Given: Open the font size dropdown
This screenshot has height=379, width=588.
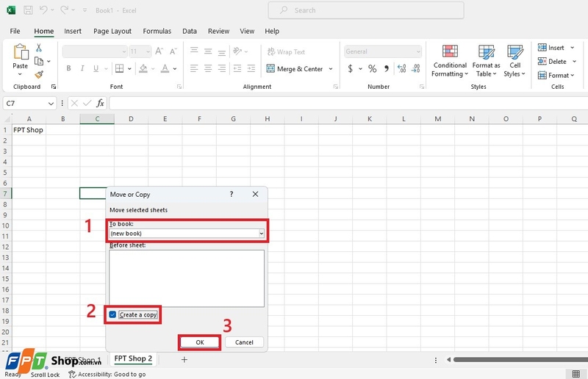Looking at the screenshot, I should [148, 51].
